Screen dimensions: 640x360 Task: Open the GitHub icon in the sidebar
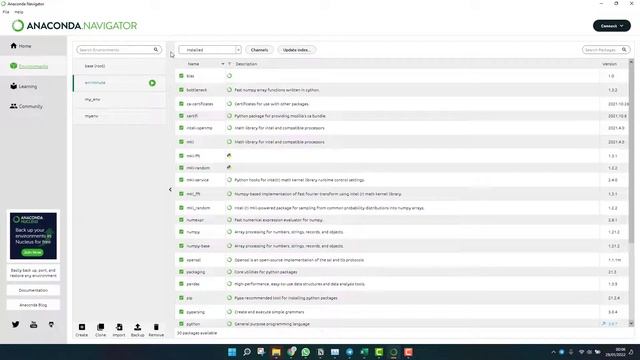(x=51, y=324)
